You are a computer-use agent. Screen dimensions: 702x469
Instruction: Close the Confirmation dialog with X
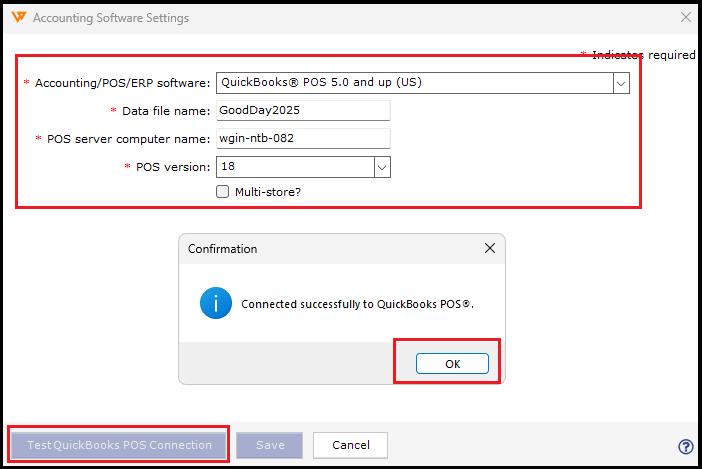click(489, 248)
